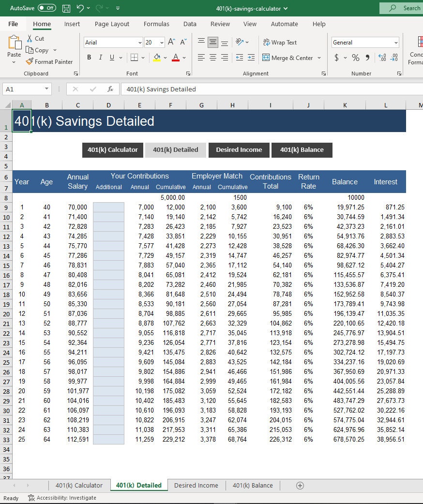This screenshot has height=504, width=423.
Task: Click the New Sheet plus button
Action: coord(300,486)
